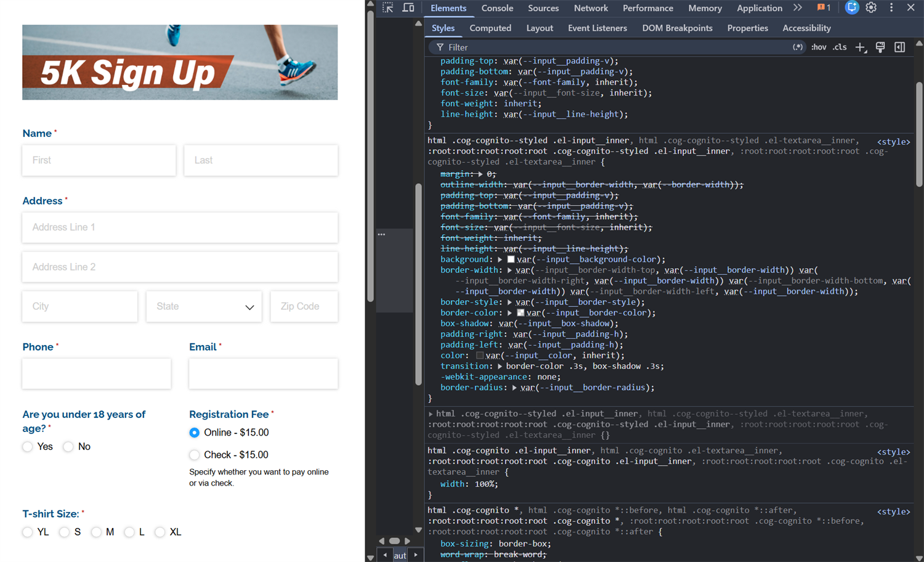Select the Layout subtab
Viewport: 924px width, 562px height.
pyautogui.click(x=540, y=28)
